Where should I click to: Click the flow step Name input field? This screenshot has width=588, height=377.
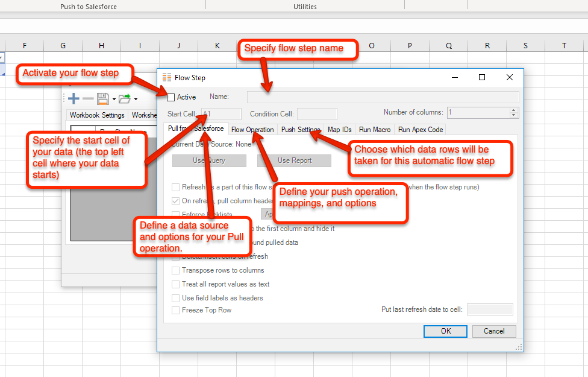click(x=383, y=97)
